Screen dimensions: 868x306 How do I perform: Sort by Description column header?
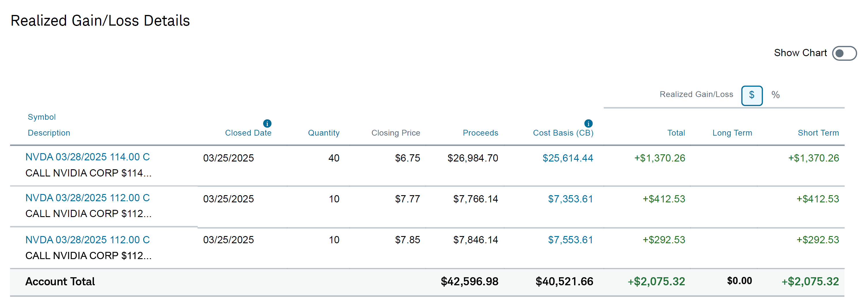pos(49,133)
